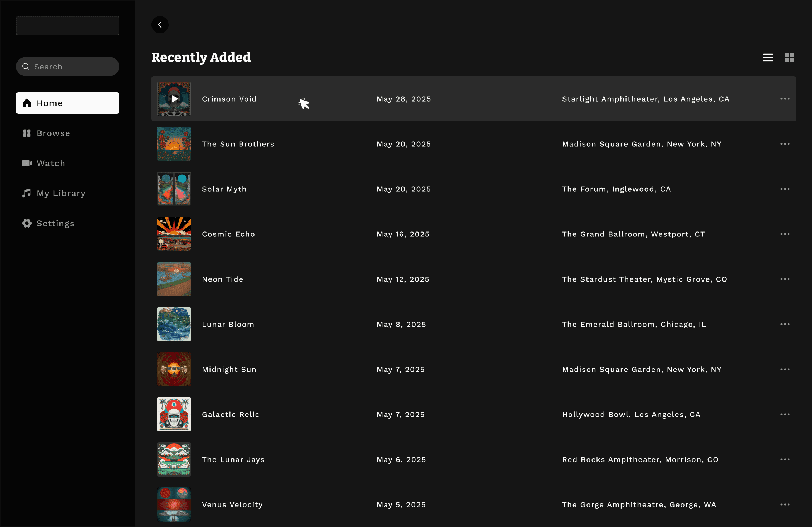812x527 pixels.
Task: Open the Galactic Relic show
Action: click(x=231, y=414)
